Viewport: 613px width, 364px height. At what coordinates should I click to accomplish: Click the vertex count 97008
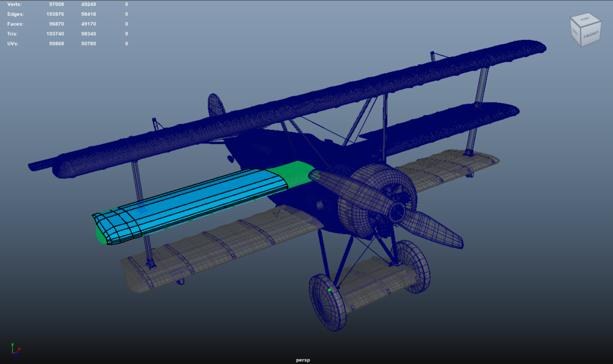[x=56, y=4]
